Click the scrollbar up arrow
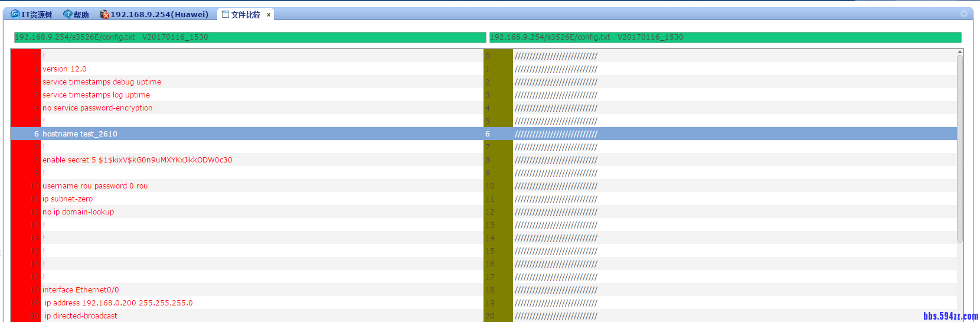This screenshot has width=980, height=322. (960, 52)
